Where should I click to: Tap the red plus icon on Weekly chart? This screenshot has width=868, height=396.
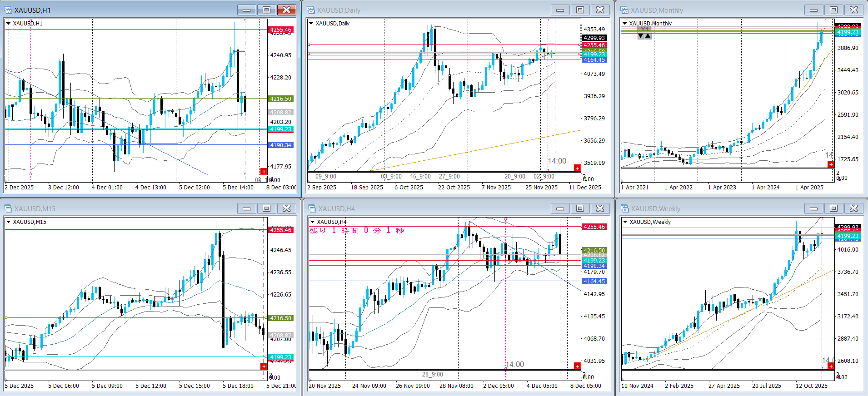pyautogui.click(x=831, y=366)
